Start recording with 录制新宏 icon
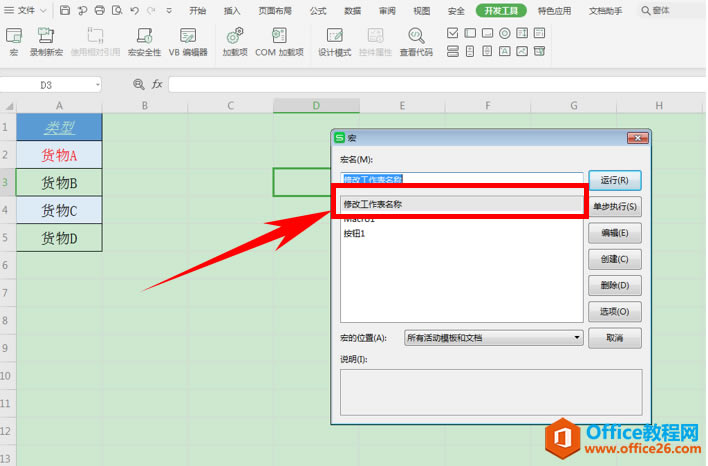Viewport: 708px width, 466px height. 47,41
